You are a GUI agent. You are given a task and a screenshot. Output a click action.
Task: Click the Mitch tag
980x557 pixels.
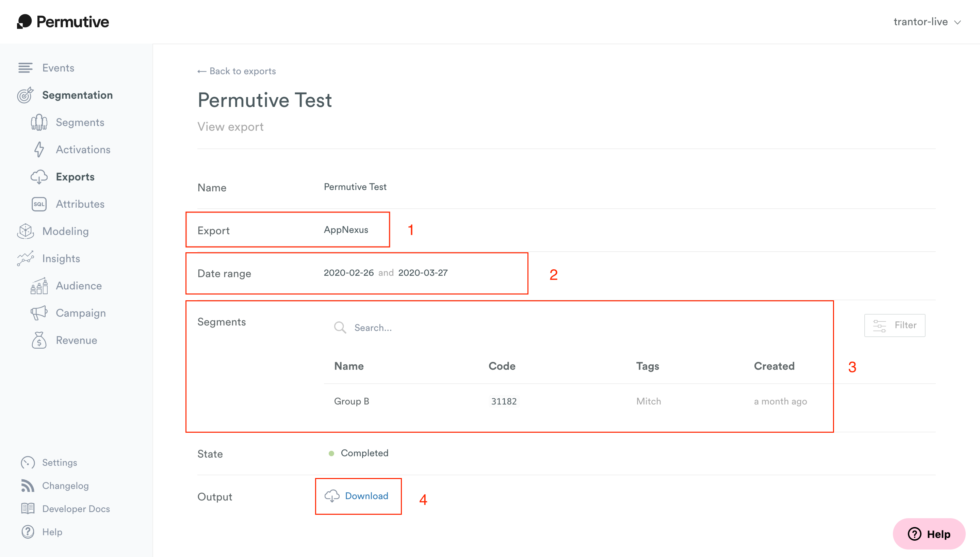648,401
